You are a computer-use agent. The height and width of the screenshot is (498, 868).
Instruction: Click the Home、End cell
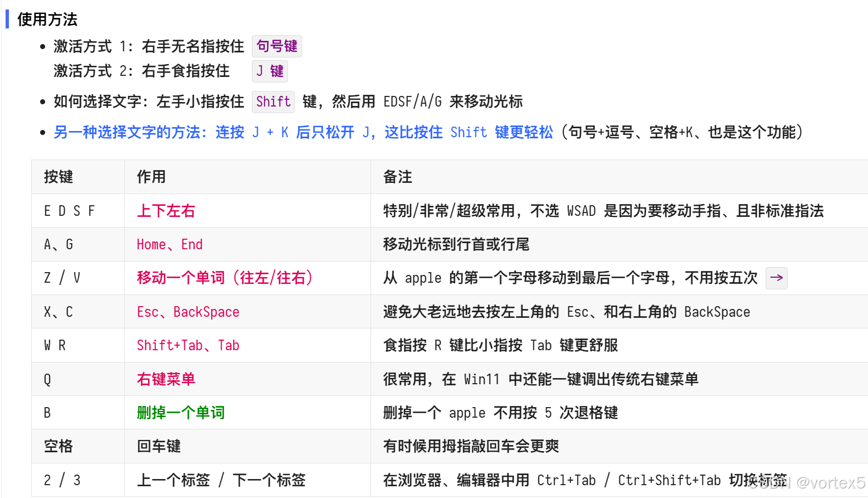coord(247,244)
